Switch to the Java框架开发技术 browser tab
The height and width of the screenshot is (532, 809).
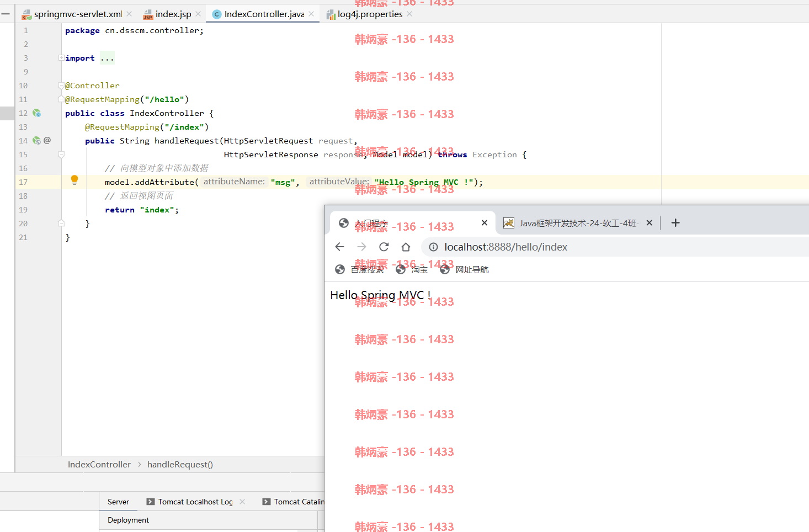(x=577, y=223)
